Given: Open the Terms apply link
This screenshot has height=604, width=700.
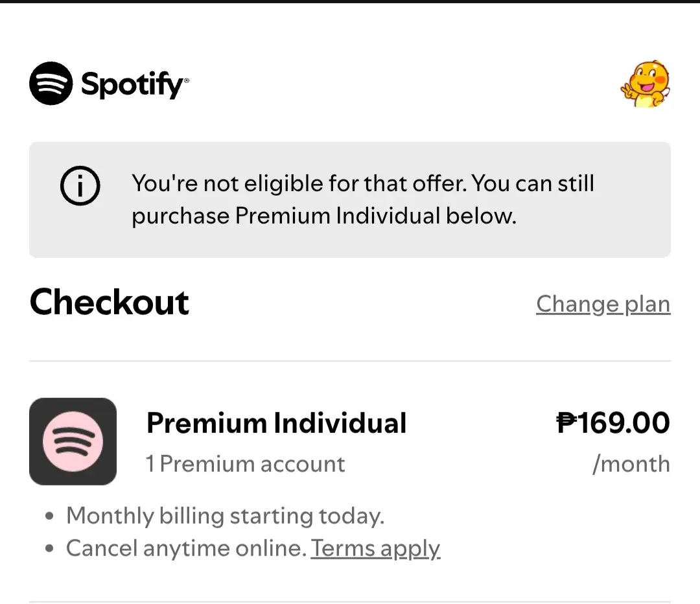Looking at the screenshot, I should 375,549.
